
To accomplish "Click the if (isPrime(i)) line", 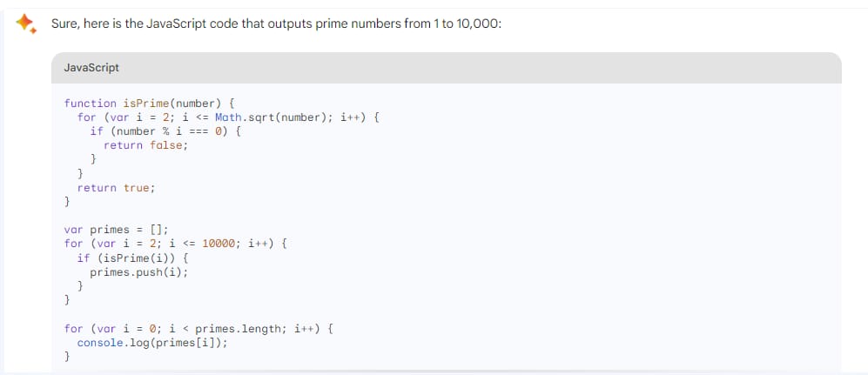I will (x=133, y=258).
